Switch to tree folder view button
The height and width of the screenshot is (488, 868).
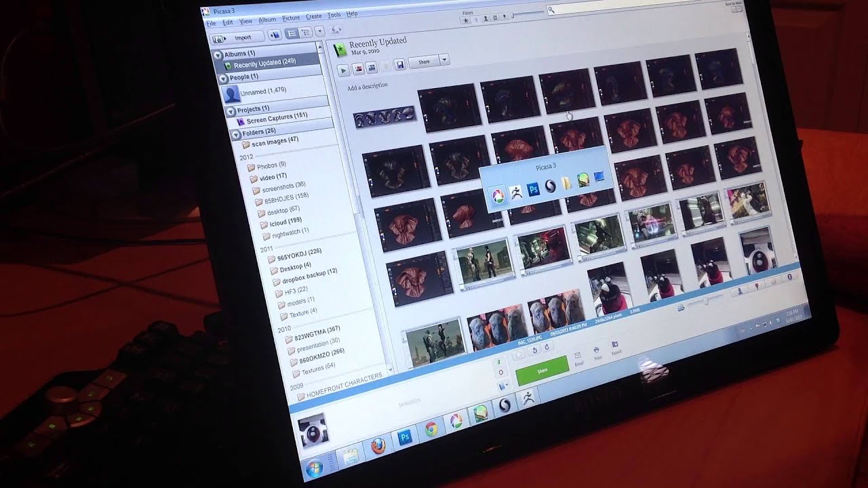coord(306,33)
